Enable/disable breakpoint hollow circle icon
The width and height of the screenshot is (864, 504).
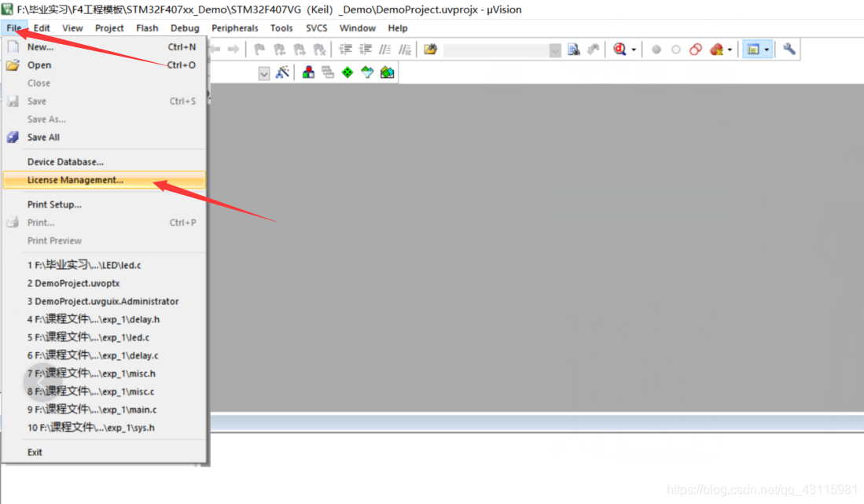[x=676, y=50]
